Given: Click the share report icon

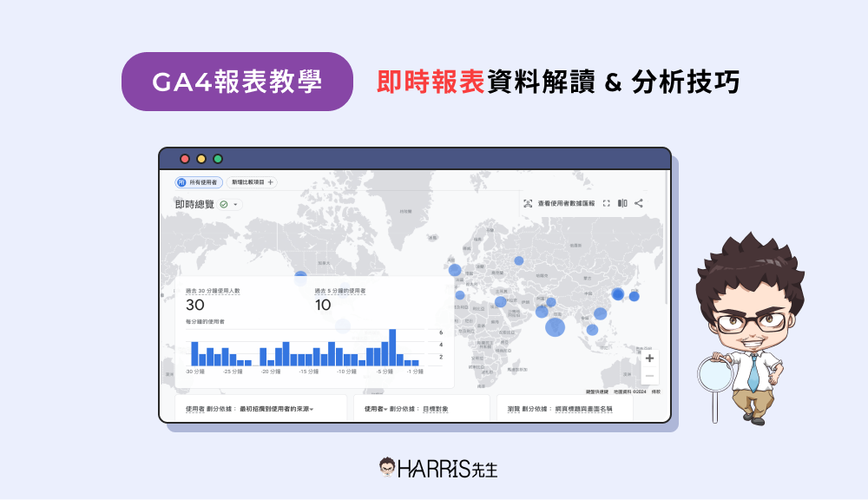Looking at the screenshot, I should [638, 204].
